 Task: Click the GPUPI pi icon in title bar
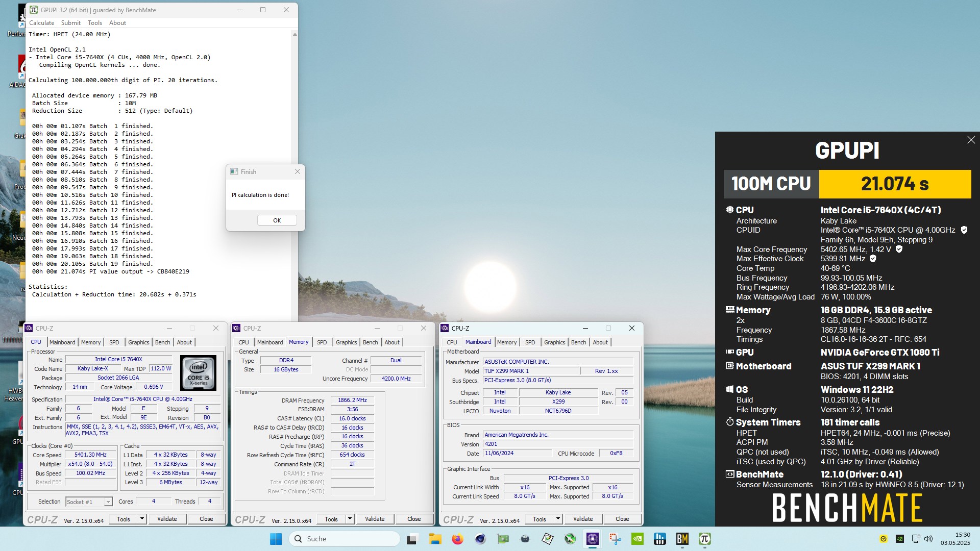pyautogui.click(x=34, y=10)
